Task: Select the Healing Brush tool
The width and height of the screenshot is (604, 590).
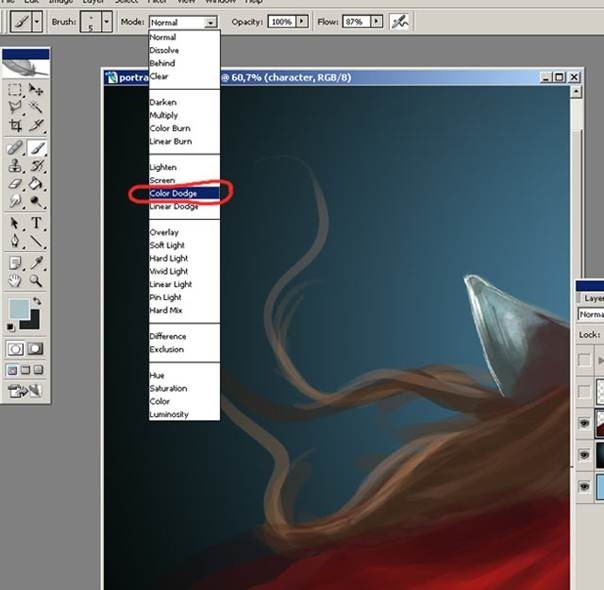Action: coord(15,148)
